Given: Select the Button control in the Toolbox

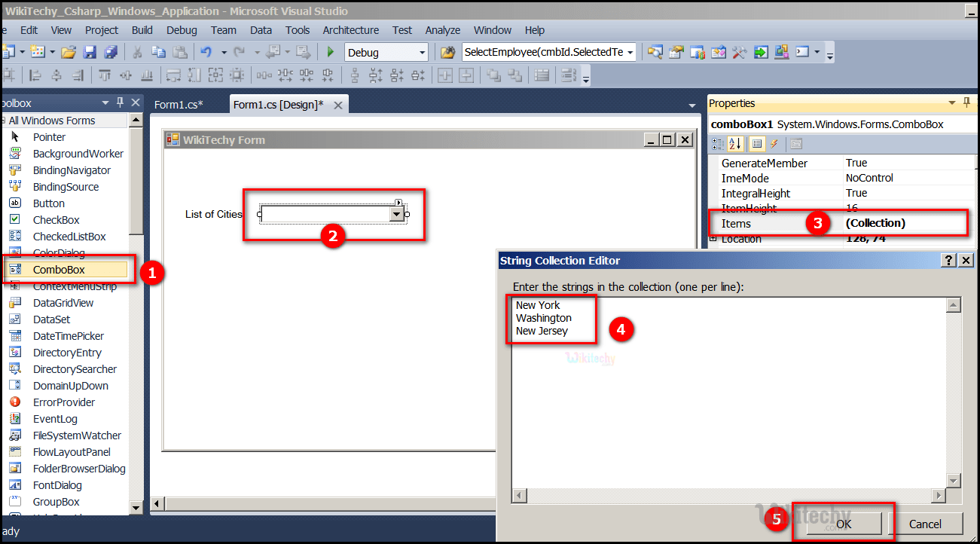Looking at the screenshot, I should pos(49,203).
